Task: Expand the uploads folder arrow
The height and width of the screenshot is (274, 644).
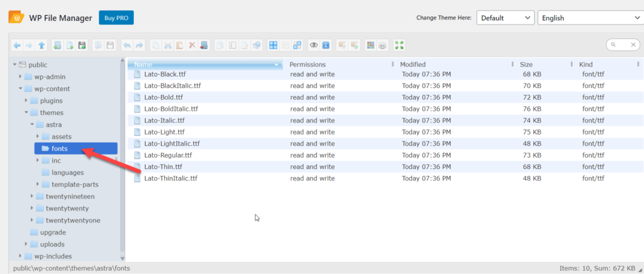Action: (26, 244)
